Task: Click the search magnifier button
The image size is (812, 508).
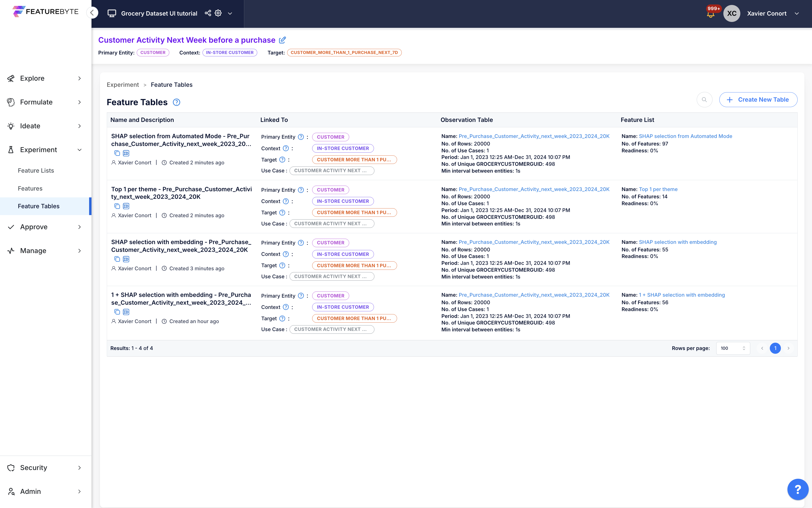Action: pyautogui.click(x=704, y=100)
